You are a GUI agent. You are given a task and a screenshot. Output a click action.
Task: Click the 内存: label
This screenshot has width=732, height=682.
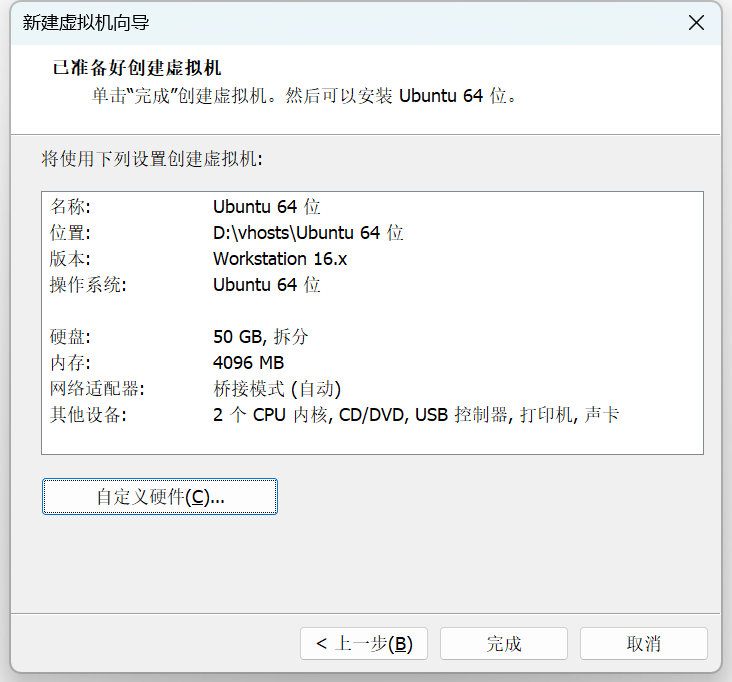point(70,362)
